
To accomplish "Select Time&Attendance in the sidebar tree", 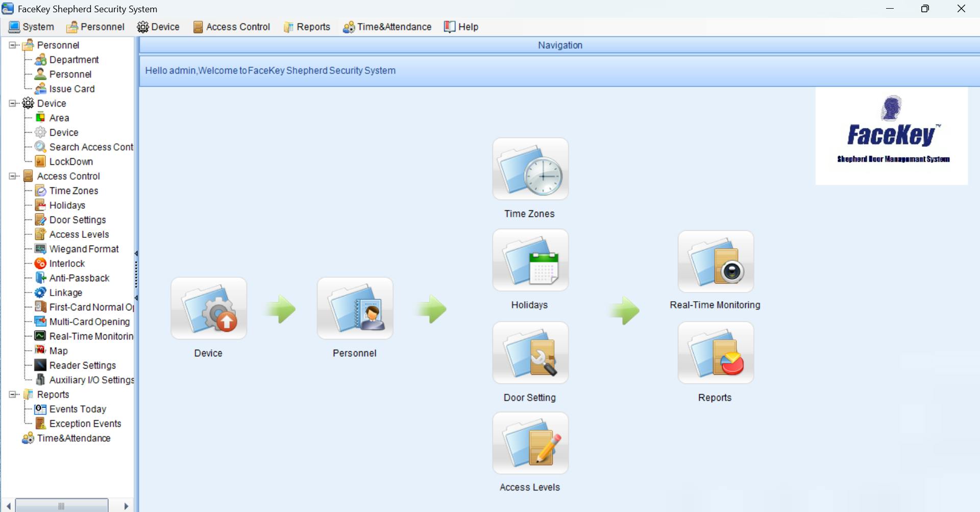I will tap(73, 438).
